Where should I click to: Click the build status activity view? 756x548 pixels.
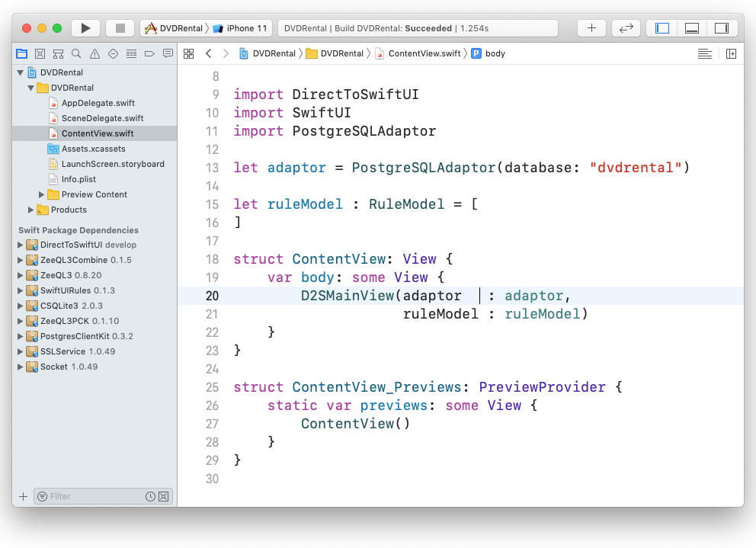pos(418,28)
